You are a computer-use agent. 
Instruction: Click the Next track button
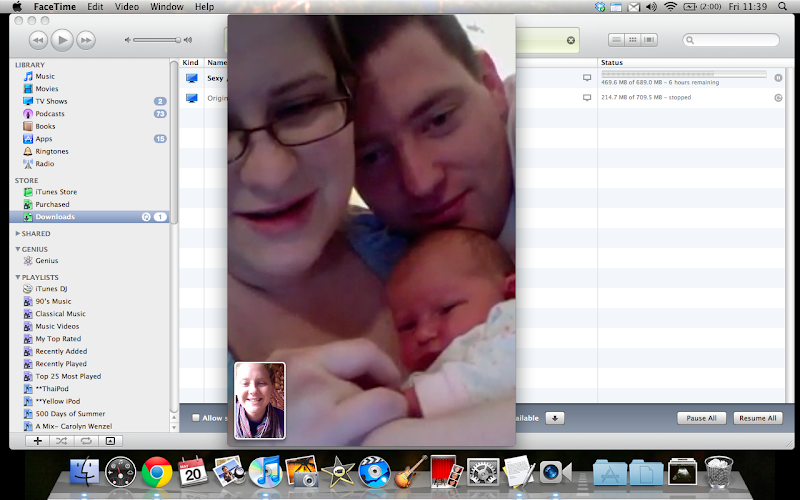click(x=86, y=40)
